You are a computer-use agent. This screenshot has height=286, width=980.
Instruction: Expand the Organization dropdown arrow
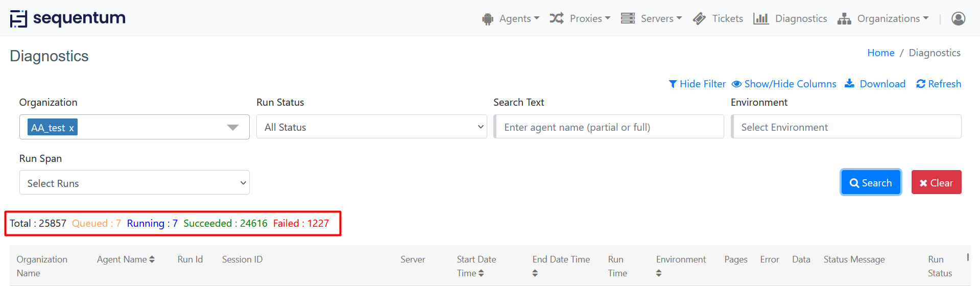233,127
